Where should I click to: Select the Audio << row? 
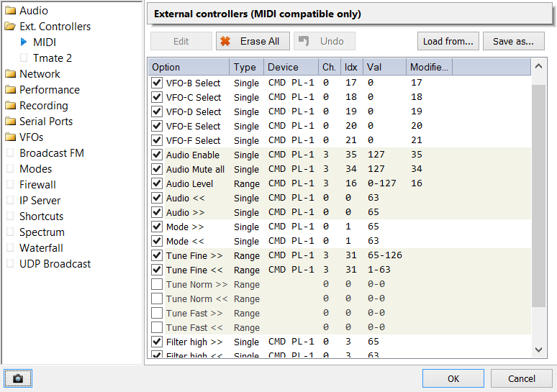340,198
